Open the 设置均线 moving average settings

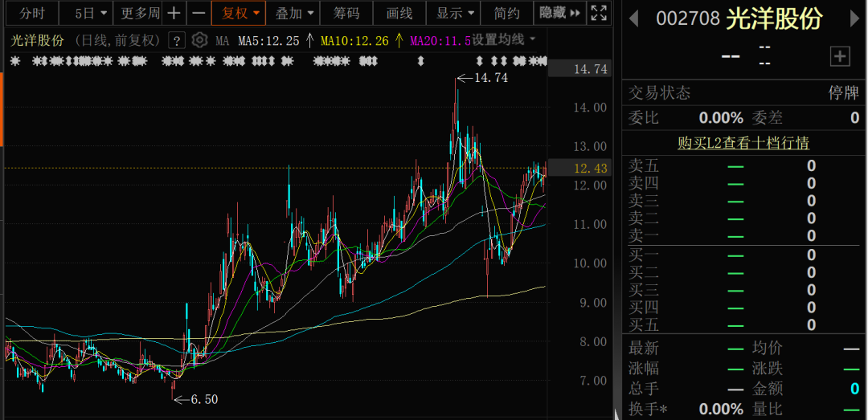[x=503, y=40]
